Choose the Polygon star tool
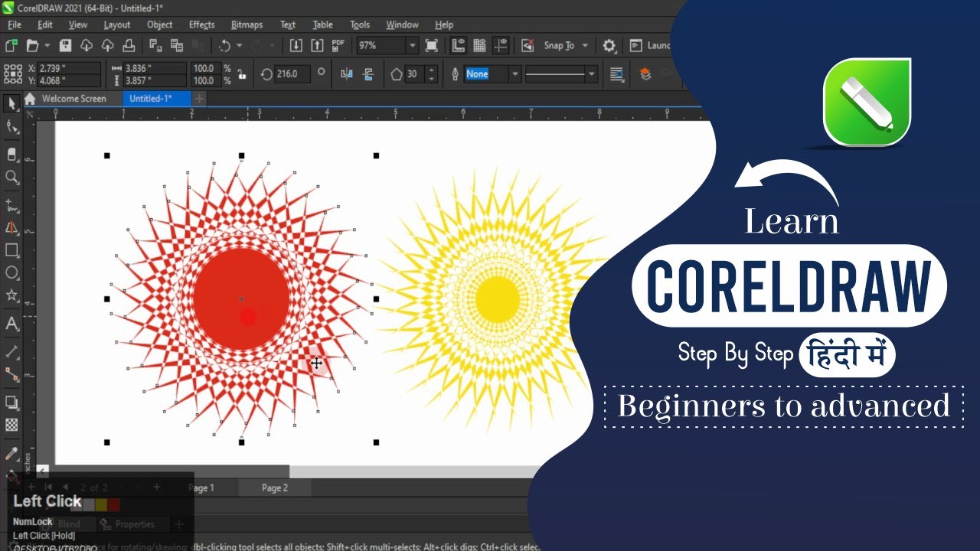980x551 pixels. (11, 295)
